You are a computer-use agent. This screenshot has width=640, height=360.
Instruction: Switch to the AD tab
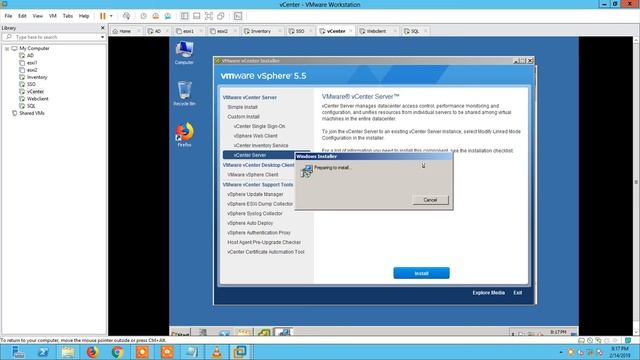coord(158,31)
